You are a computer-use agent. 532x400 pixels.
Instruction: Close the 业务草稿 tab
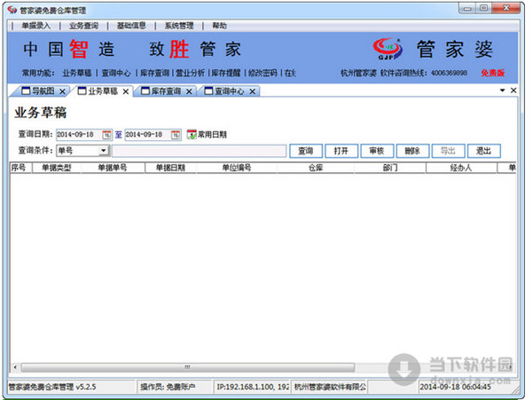coord(126,91)
